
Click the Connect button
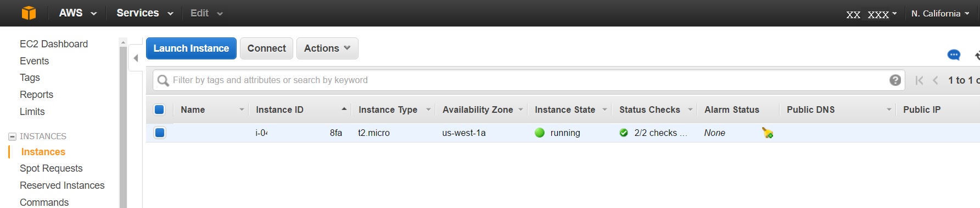coord(266,48)
